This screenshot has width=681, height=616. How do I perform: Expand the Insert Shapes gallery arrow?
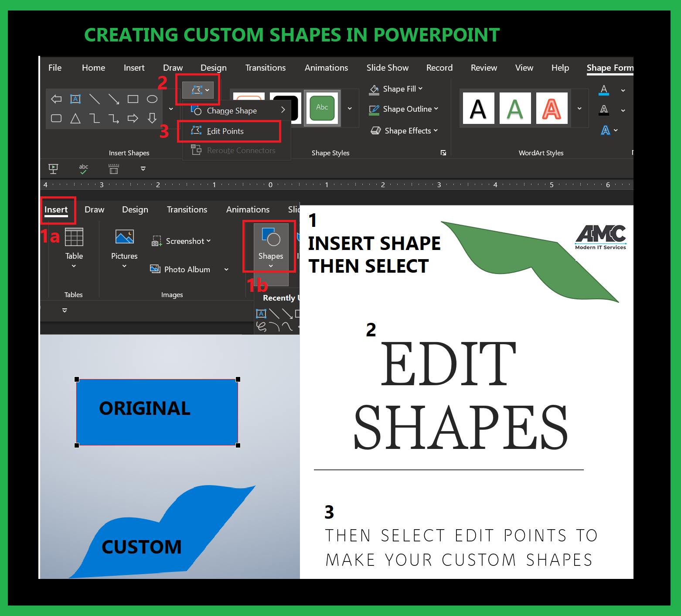tap(171, 109)
